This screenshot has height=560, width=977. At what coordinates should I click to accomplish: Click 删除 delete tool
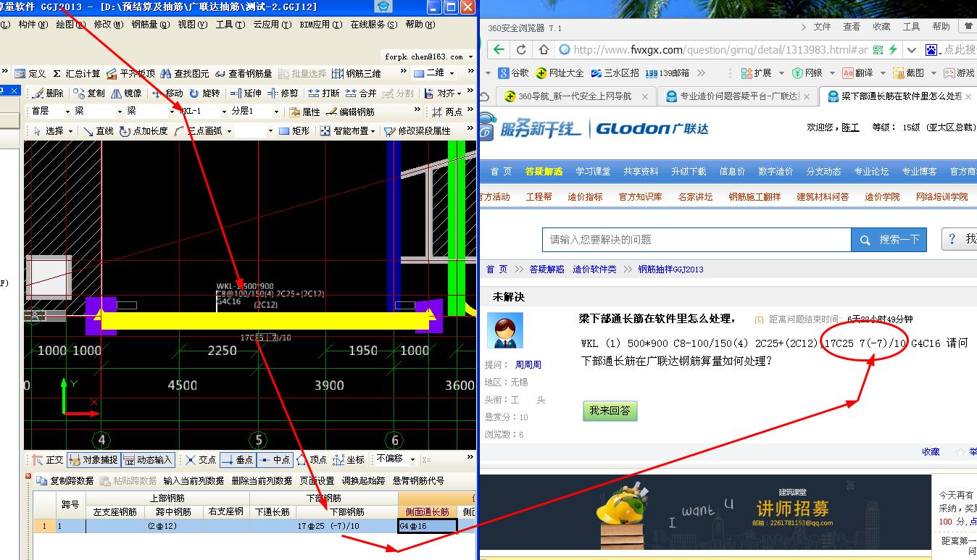(47, 93)
